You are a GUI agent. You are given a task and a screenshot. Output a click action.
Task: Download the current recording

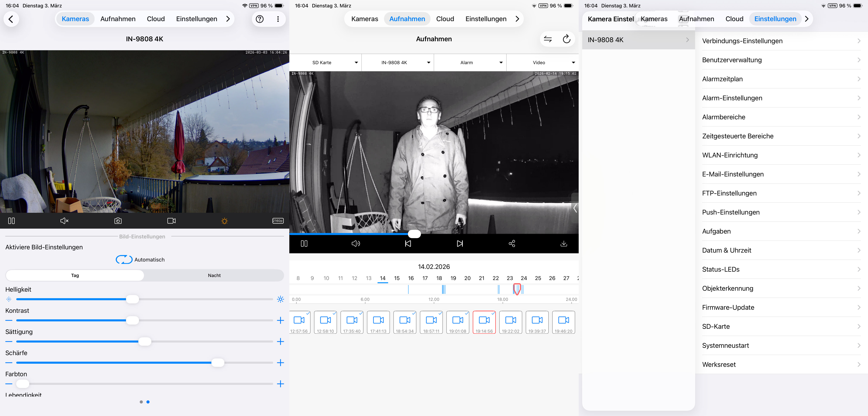564,243
